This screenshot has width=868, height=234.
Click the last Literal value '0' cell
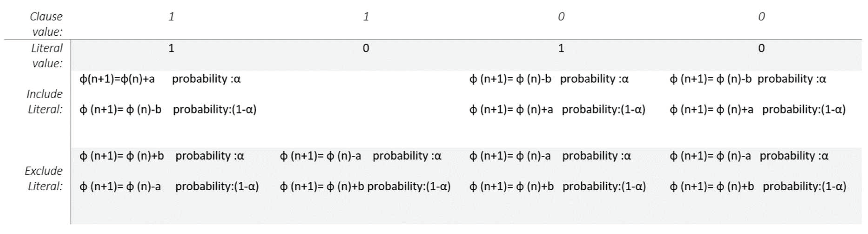point(761,48)
